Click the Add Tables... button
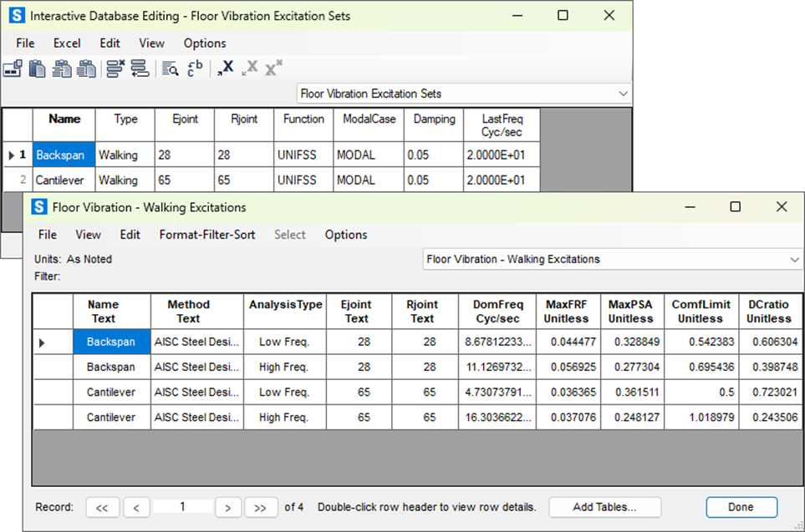Screen dimensions: 805x532 (604, 507)
